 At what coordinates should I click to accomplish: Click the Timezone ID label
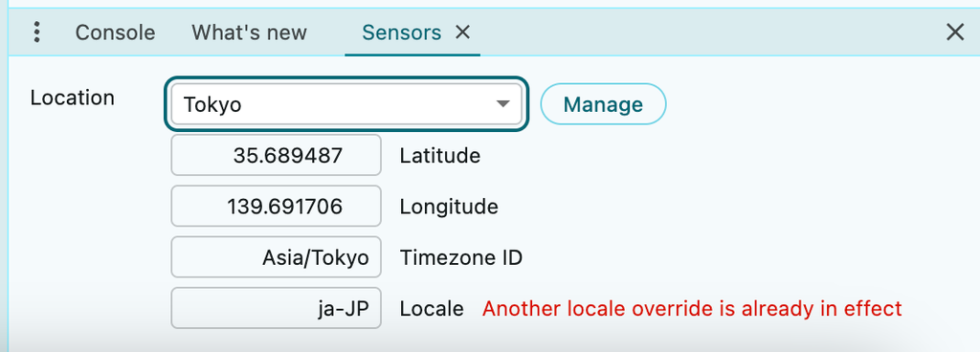pyautogui.click(x=461, y=257)
